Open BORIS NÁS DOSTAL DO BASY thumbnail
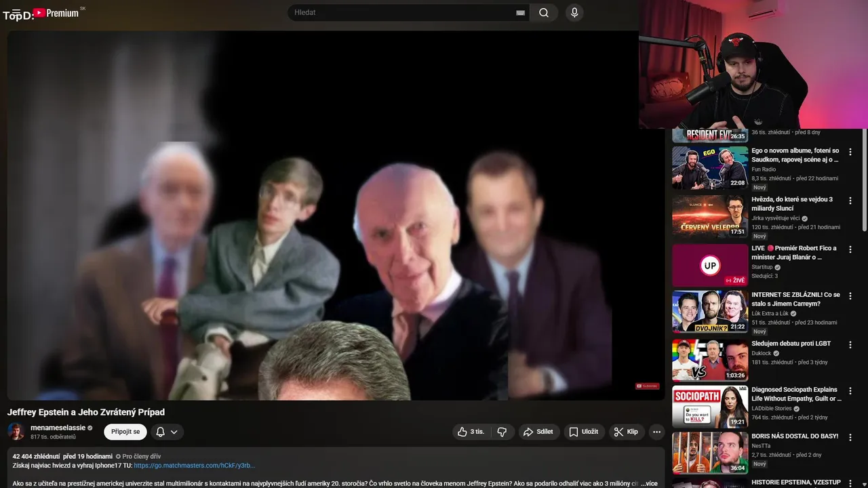This screenshot has width=868, height=488. pos(710,453)
